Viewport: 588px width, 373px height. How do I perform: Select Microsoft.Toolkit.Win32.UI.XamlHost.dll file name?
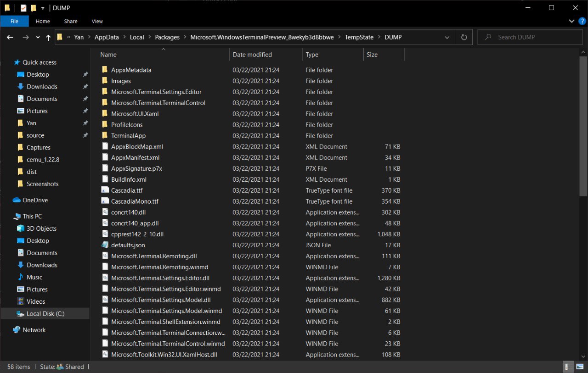(x=164, y=355)
